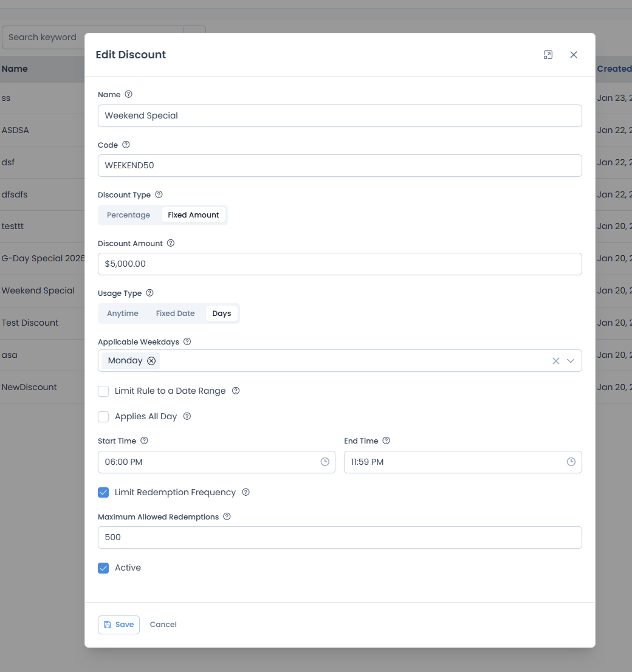Edit Maximum Allowed Redemptions value 500

[340, 538]
